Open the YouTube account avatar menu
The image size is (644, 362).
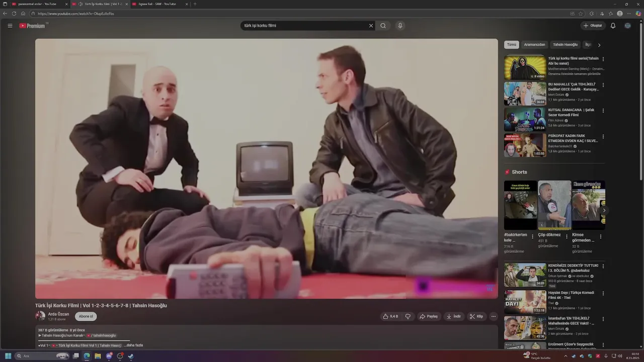click(x=627, y=26)
